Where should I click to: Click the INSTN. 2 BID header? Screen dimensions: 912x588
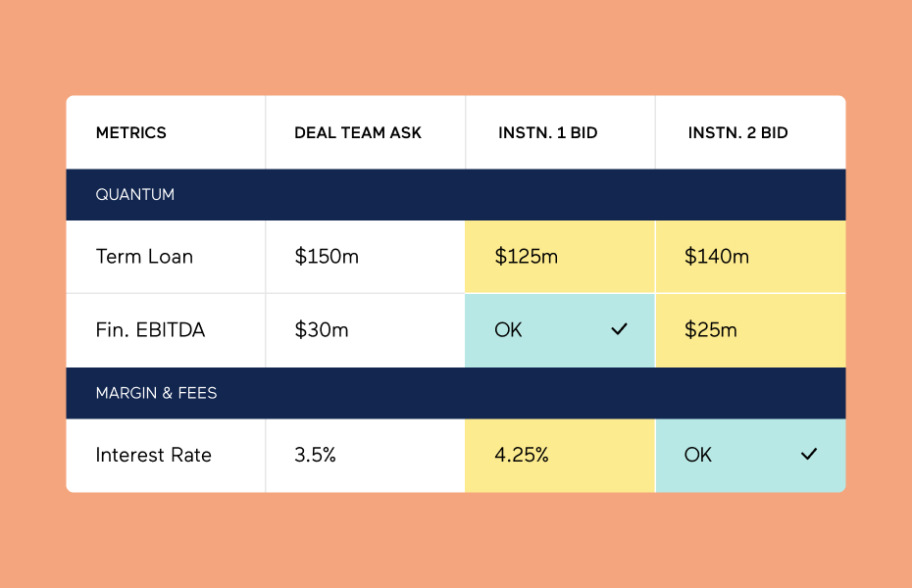pyautogui.click(x=737, y=133)
